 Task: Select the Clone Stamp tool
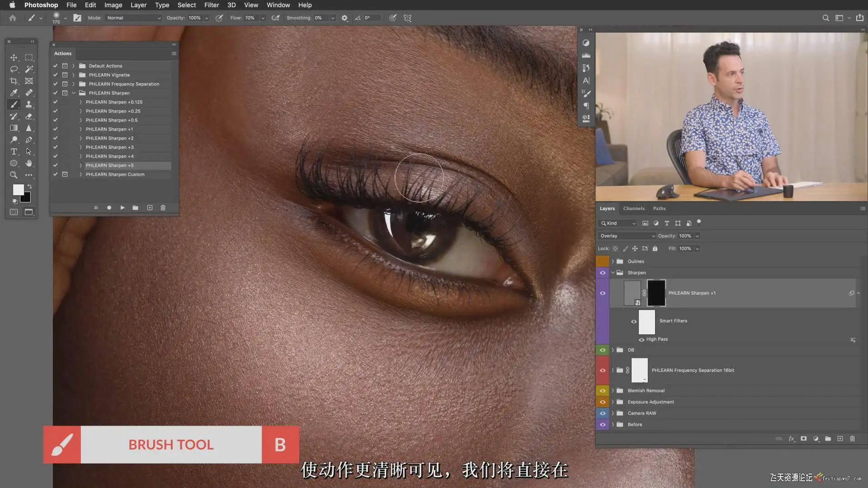pos(28,104)
